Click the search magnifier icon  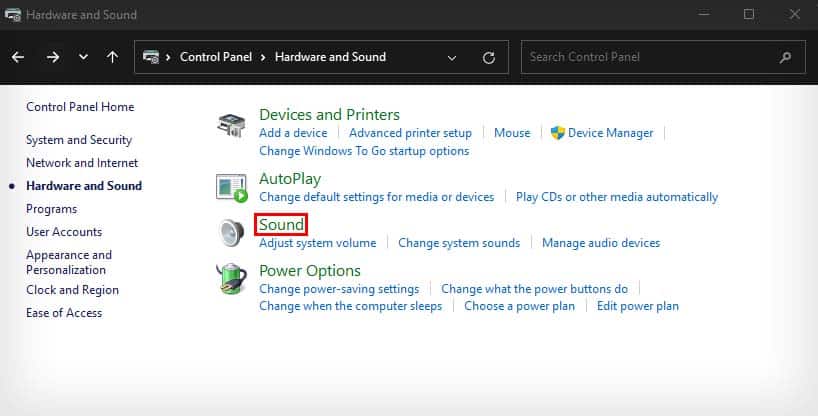(x=785, y=57)
